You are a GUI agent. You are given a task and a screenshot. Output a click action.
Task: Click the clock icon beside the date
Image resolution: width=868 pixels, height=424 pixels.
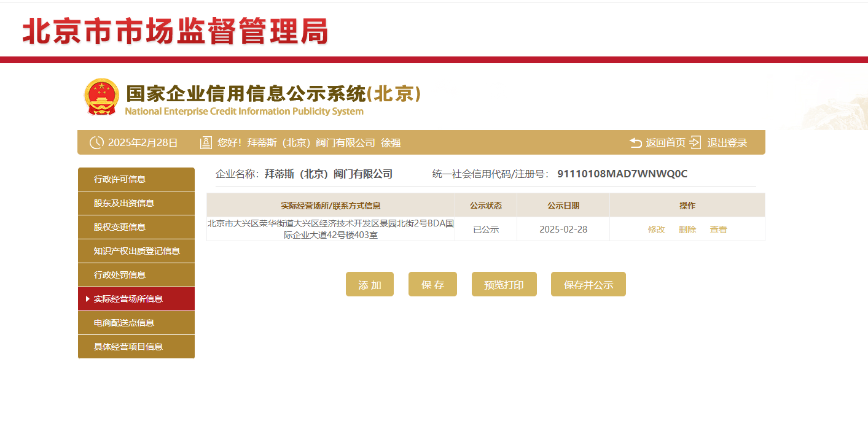(x=96, y=142)
